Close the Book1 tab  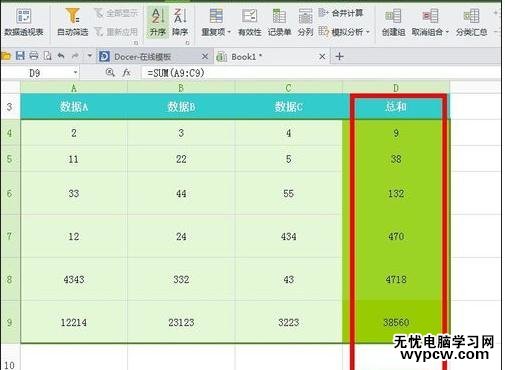click(322, 57)
